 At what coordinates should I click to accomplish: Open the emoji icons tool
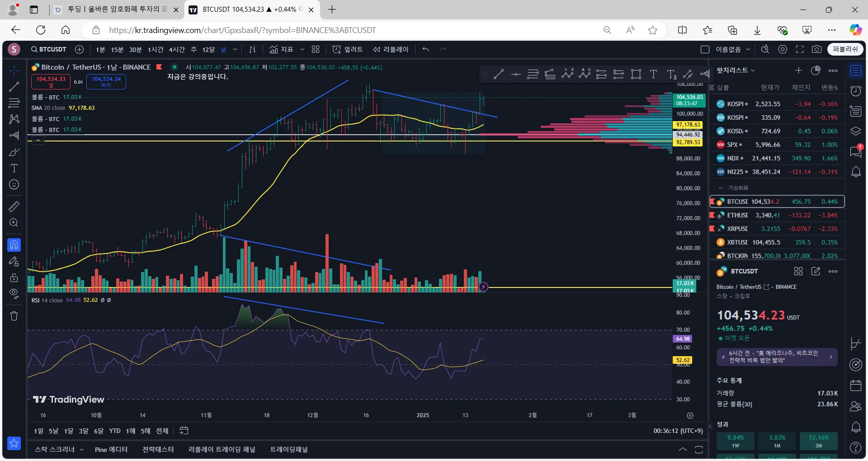14,184
